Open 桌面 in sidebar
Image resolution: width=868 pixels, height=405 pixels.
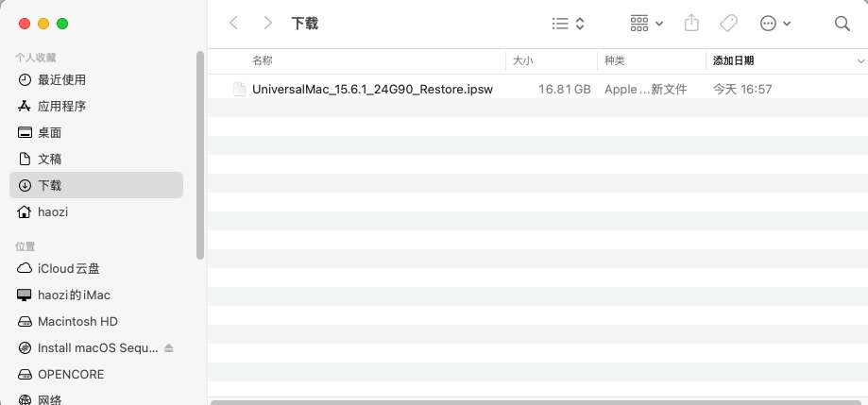49,132
